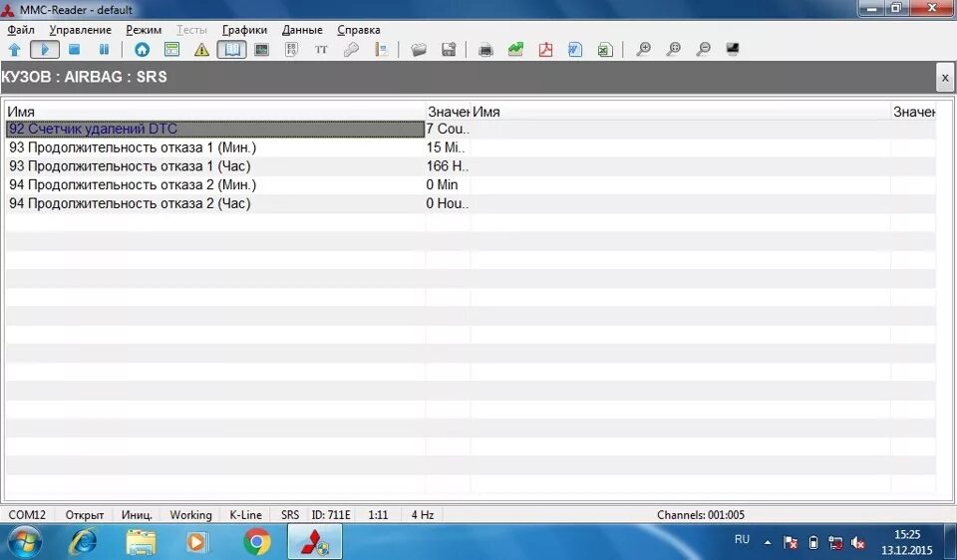Open the Файл menu
This screenshot has height=560, width=957.
pyautogui.click(x=21, y=30)
